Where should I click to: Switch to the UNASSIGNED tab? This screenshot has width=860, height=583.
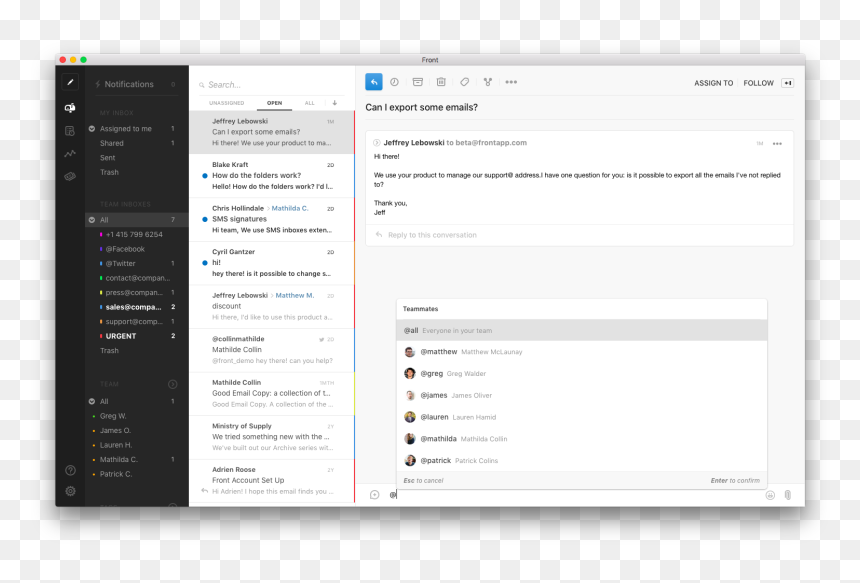pos(227,103)
